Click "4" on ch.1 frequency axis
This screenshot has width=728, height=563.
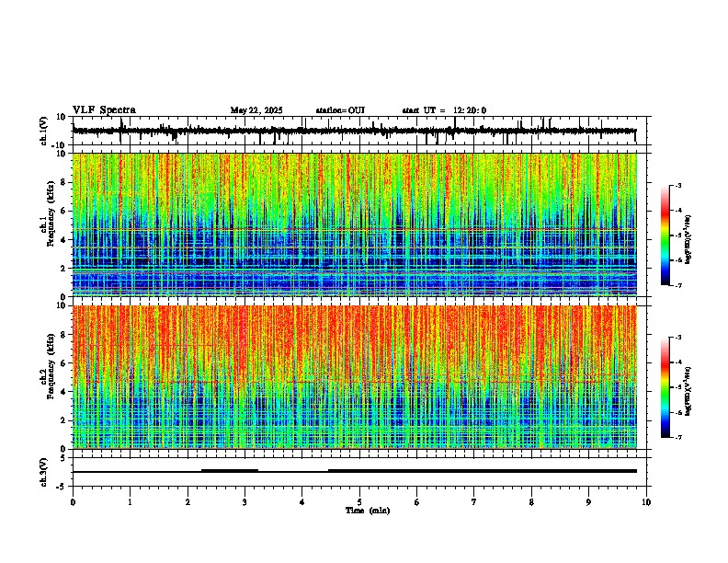click(x=64, y=240)
